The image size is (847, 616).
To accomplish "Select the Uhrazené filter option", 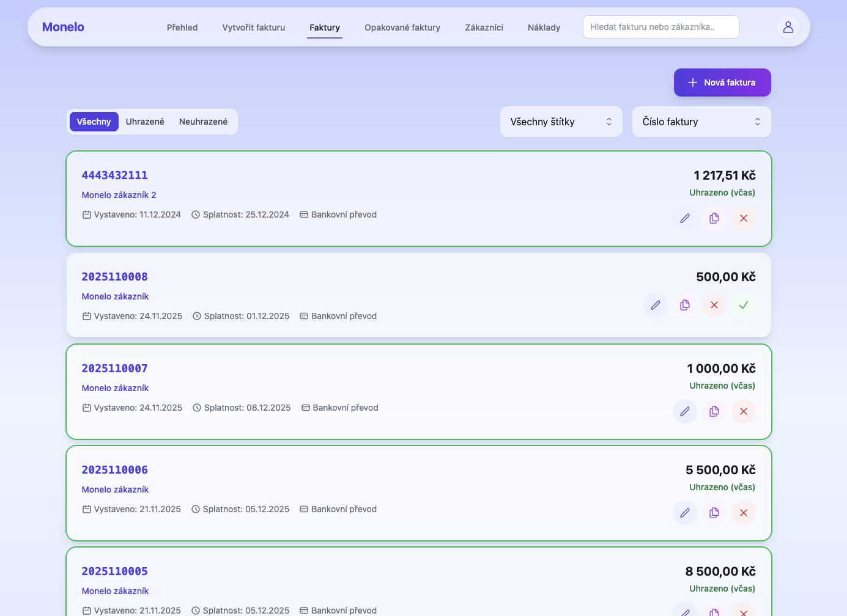I will point(144,122).
